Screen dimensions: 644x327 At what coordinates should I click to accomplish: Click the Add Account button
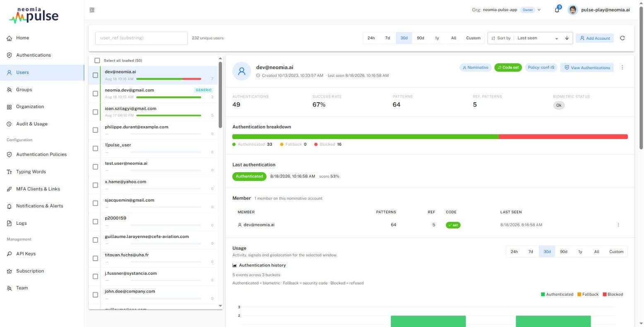point(595,38)
